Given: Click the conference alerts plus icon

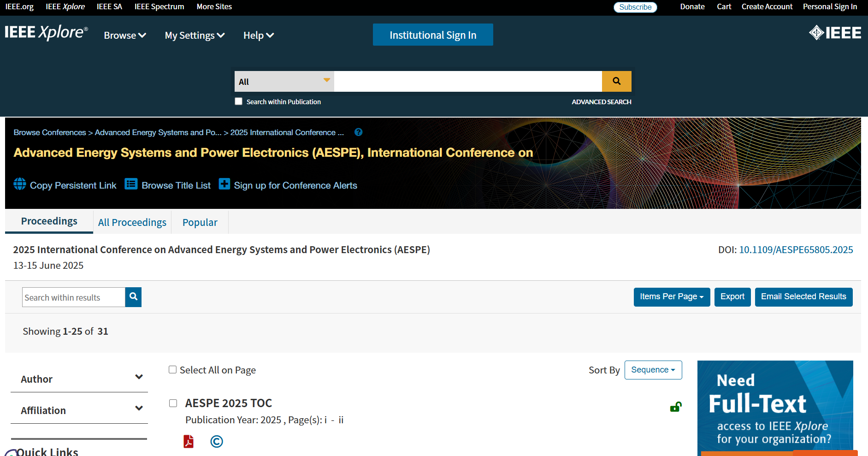Looking at the screenshot, I should 224,184.
